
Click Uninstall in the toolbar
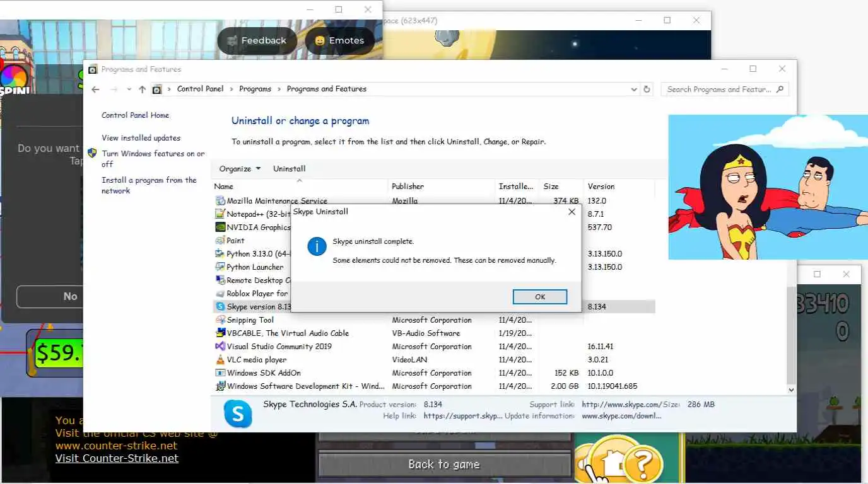point(289,169)
